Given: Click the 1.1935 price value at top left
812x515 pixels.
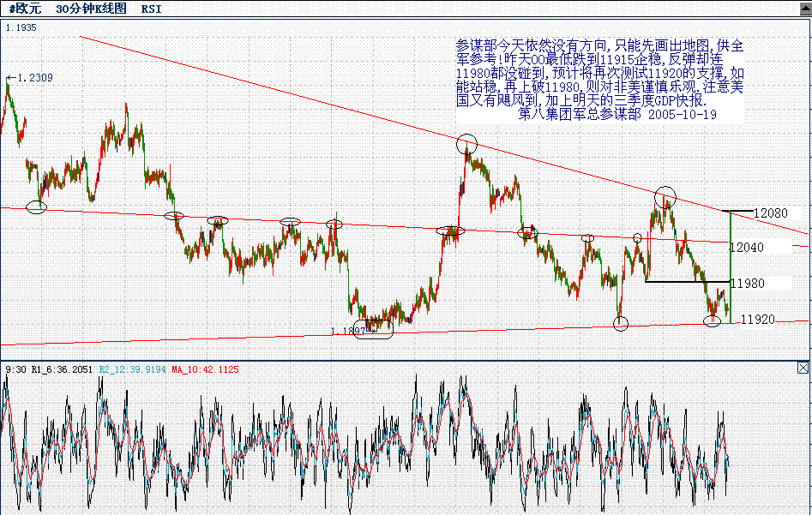Looking at the screenshot, I should tap(21, 28).
